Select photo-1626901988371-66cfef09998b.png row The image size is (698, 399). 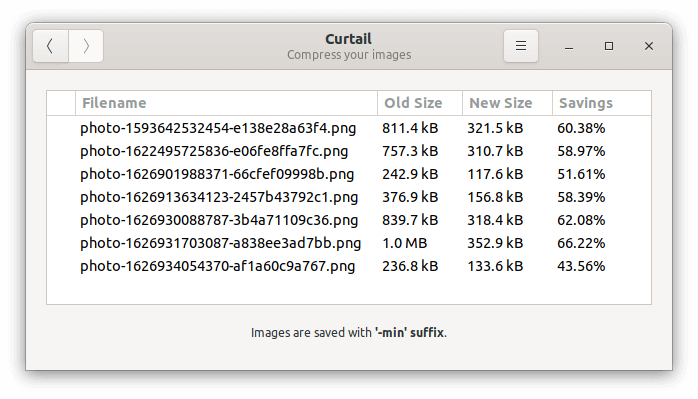tap(349, 174)
